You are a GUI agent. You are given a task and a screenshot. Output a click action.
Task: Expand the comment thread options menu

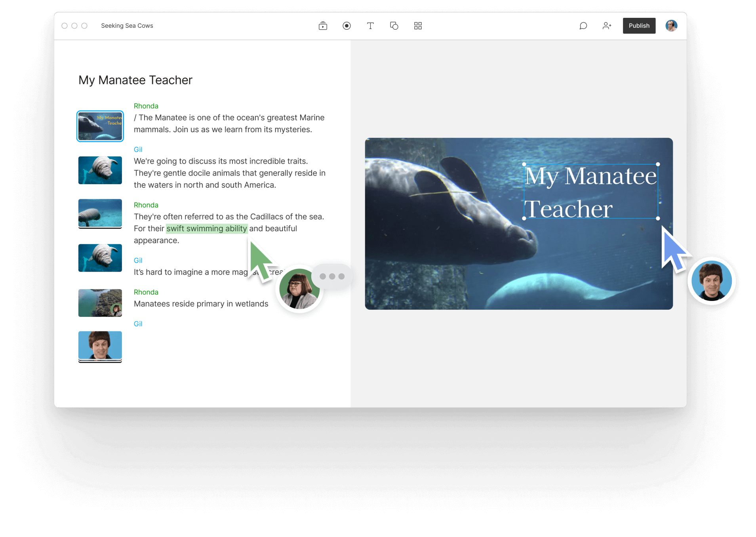tap(333, 276)
